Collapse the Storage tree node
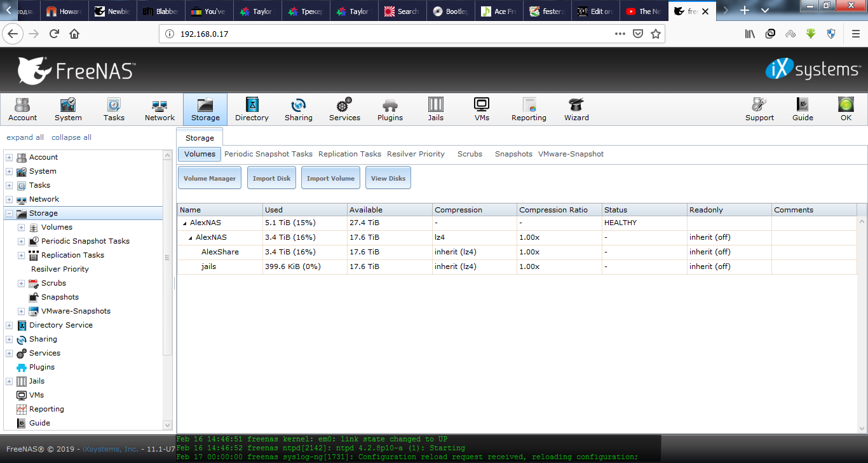 coord(9,214)
